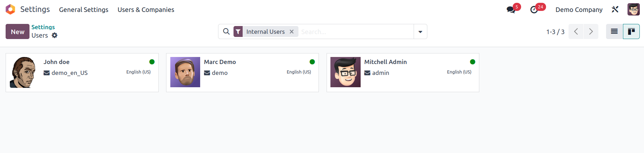Expand the search options dropdown

point(420,32)
